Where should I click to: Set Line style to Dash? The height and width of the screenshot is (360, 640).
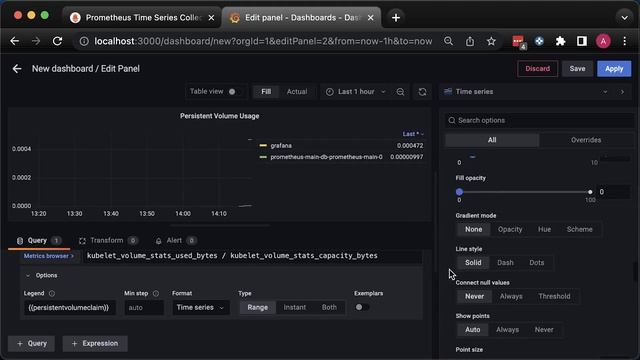[x=505, y=263]
